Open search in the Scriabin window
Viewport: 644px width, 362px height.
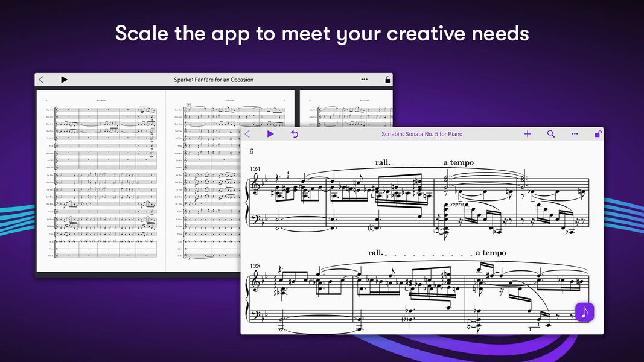tap(551, 134)
